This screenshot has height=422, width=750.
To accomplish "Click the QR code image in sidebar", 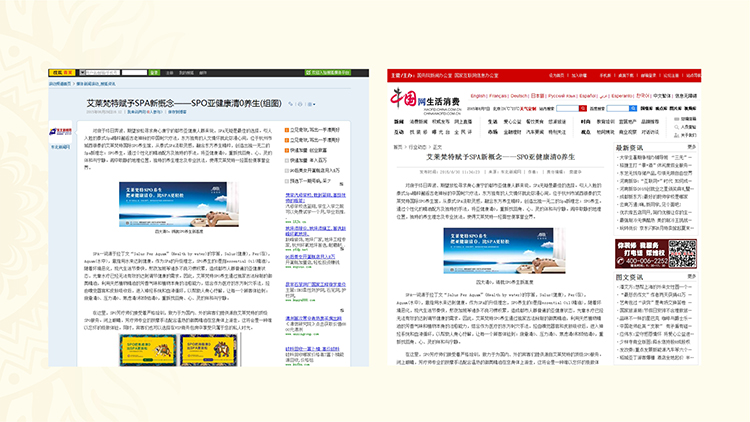I will click(x=683, y=254).
